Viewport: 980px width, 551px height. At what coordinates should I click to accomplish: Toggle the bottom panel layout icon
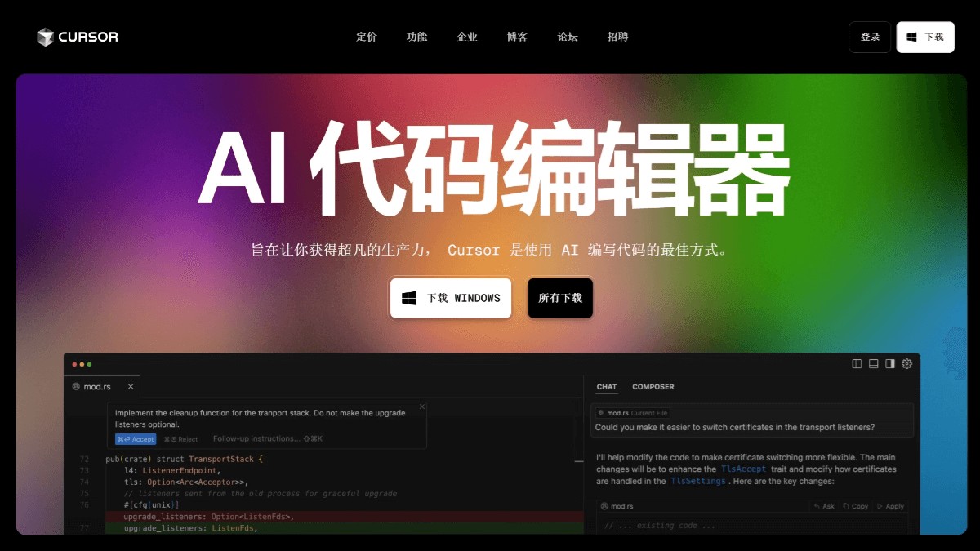[x=873, y=364]
